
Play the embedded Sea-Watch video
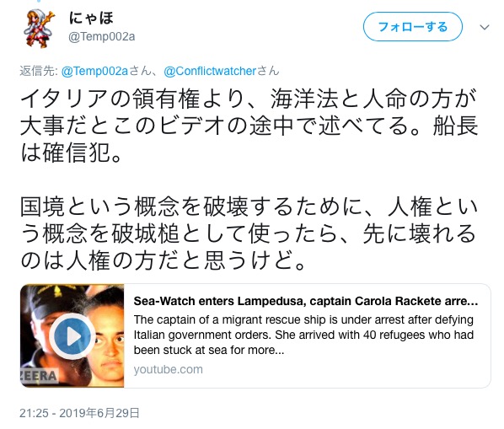pos(72,336)
